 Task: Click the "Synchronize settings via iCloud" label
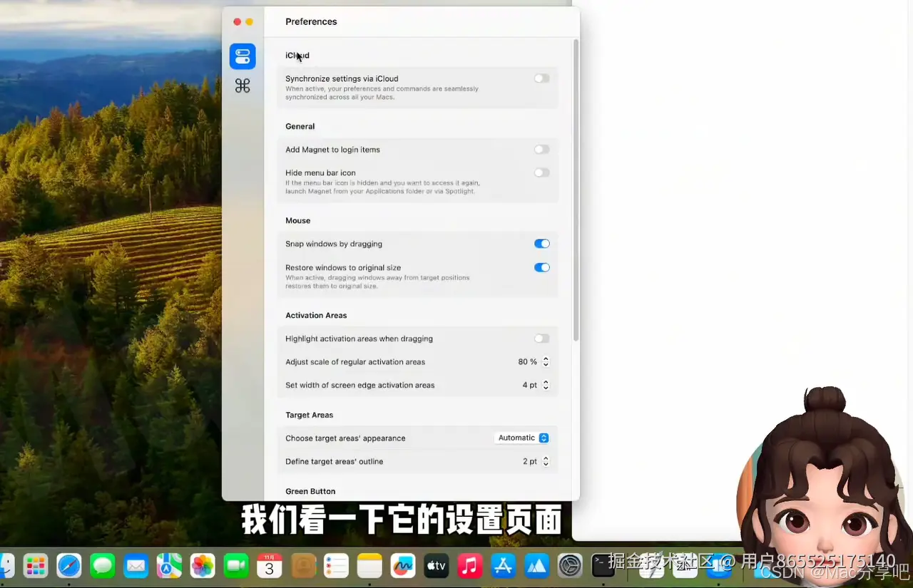click(x=342, y=79)
